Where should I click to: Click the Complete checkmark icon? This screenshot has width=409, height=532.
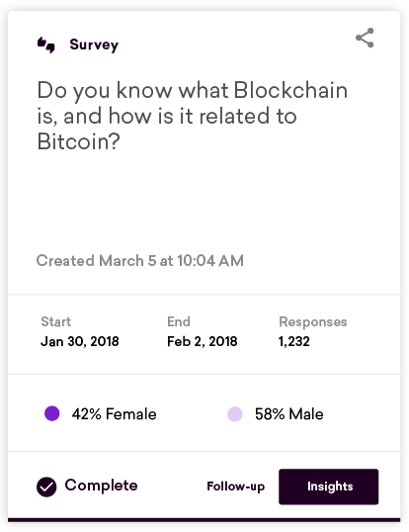pos(46,487)
